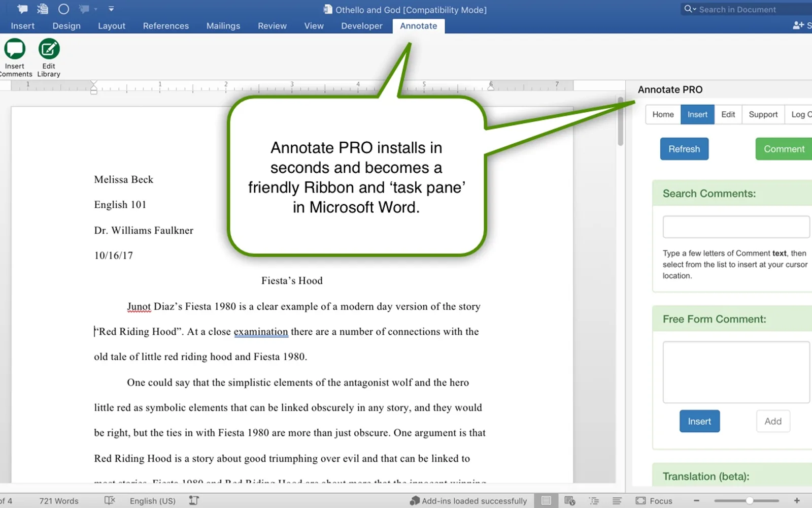Image resolution: width=812 pixels, height=508 pixels.
Task: Open the Design ribbon tab
Action: pos(66,26)
